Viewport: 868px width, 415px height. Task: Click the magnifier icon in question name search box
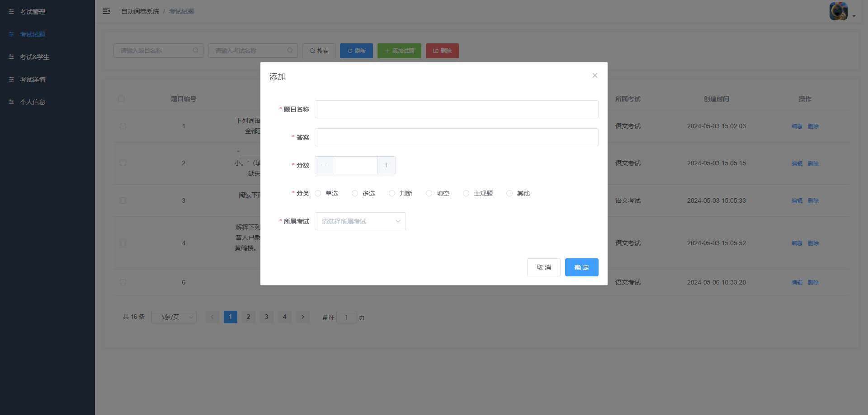coord(196,50)
